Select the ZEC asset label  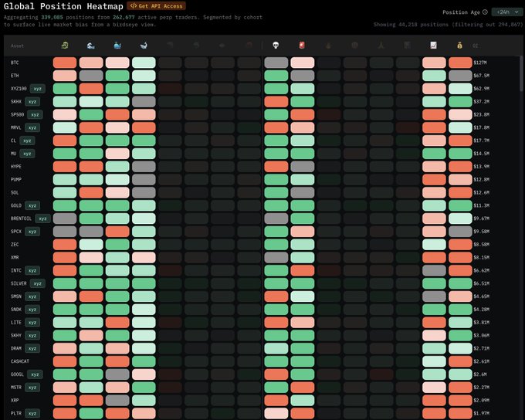pos(15,245)
